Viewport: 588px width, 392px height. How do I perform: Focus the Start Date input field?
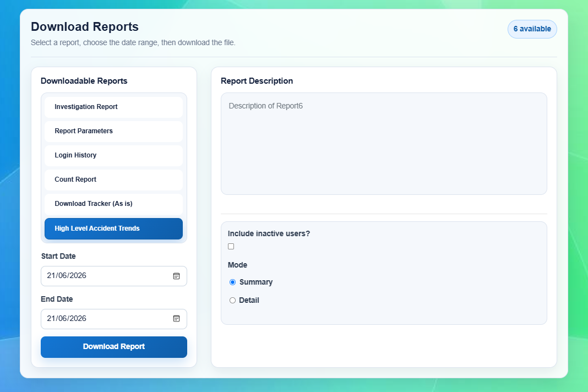(x=114, y=276)
